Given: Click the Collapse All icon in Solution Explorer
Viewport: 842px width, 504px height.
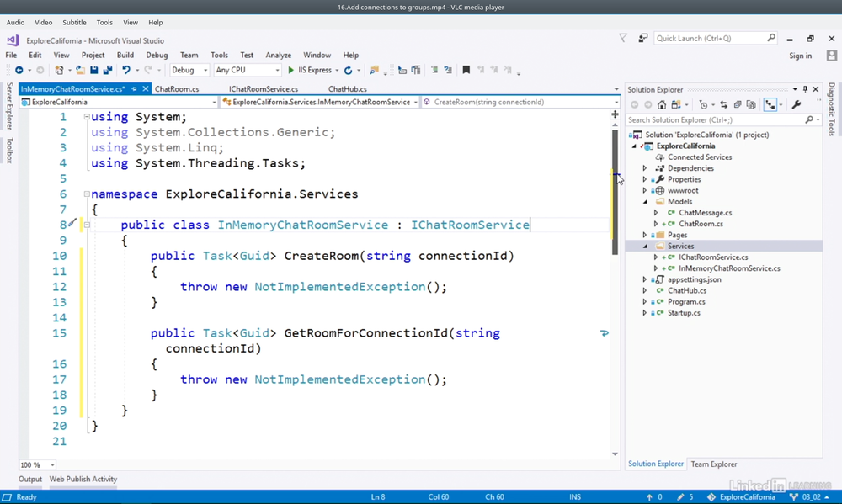Looking at the screenshot, I should pyautogui.click(x=738, y=104).
